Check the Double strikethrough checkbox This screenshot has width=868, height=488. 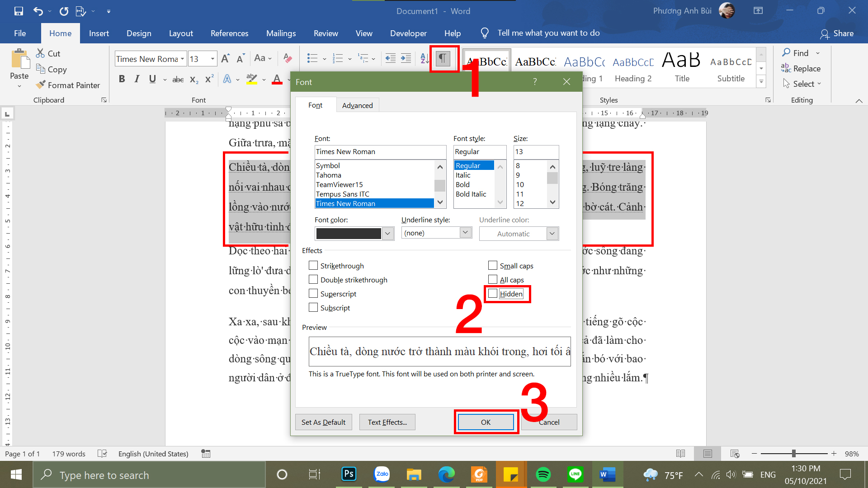point(313,280)
